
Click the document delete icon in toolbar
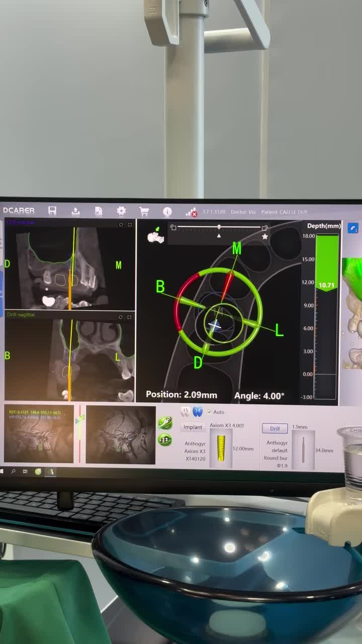click(99, 211)
